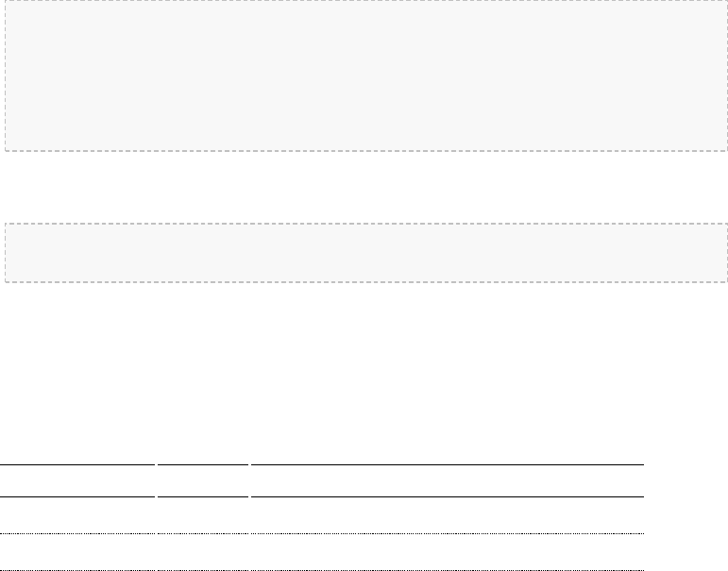
Task: Click empty space right of the table
Action: [686, 517]
